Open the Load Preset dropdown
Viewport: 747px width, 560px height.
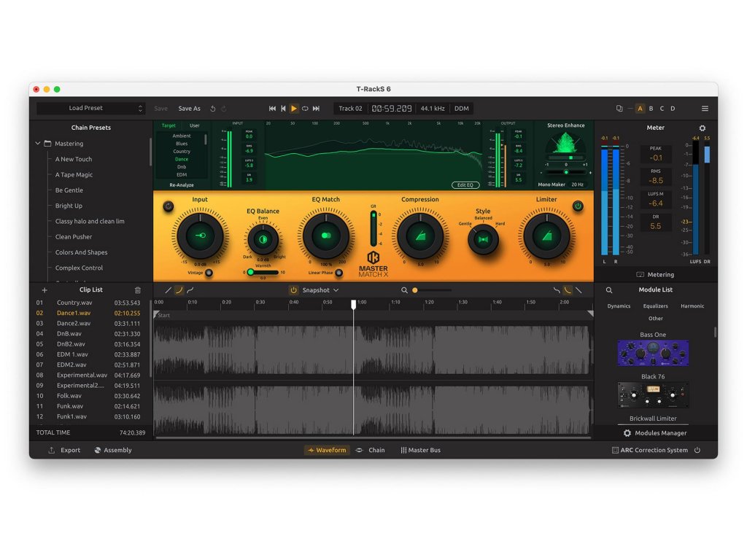pyautogui.click(x=90, y=108)
